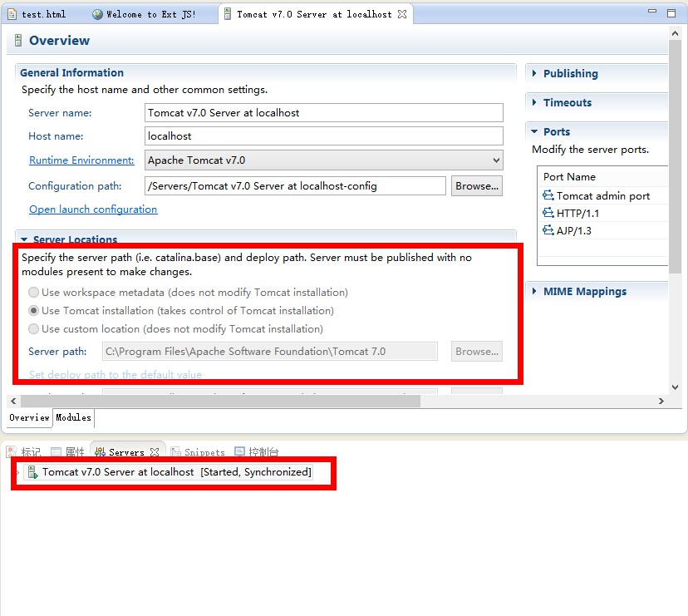Image resolution: width=688 pixels, height=616 pixels.
Task: Click the Overview heading server icon
Action: pos(18,41)
